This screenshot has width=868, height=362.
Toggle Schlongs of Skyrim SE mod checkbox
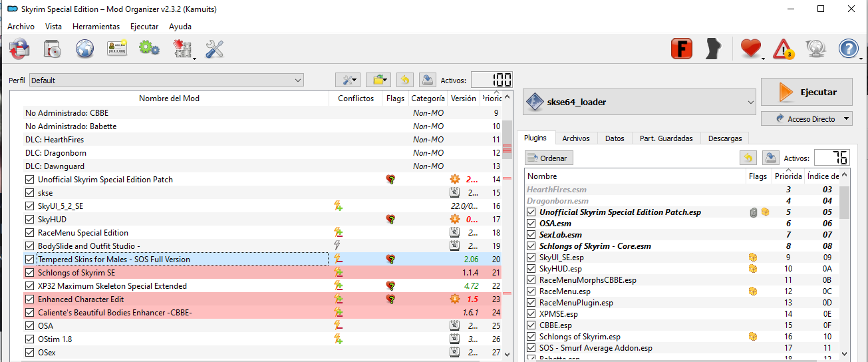29,273
